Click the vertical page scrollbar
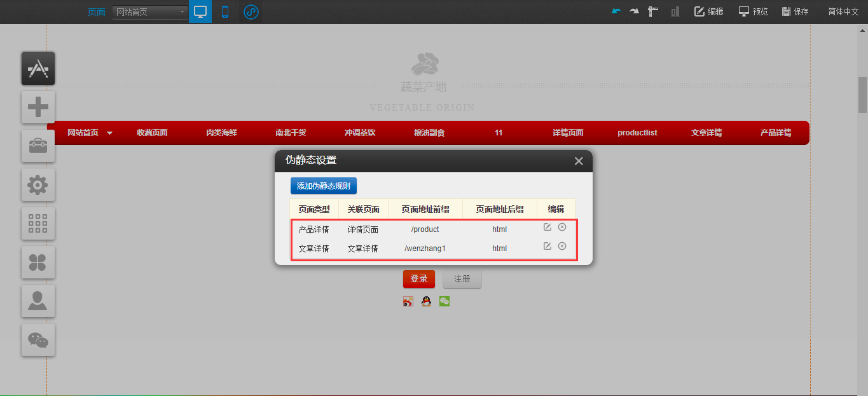This screenshot has height=396, width=868. click(862, 94)
